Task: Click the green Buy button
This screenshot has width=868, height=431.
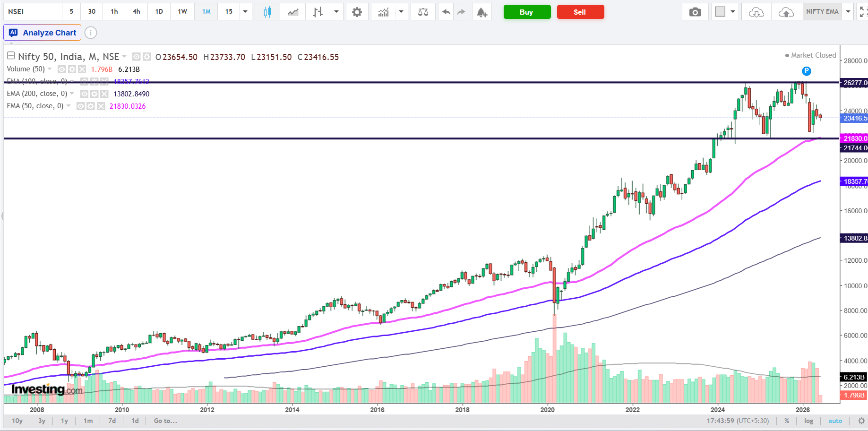Action: [x=527, y=12]
